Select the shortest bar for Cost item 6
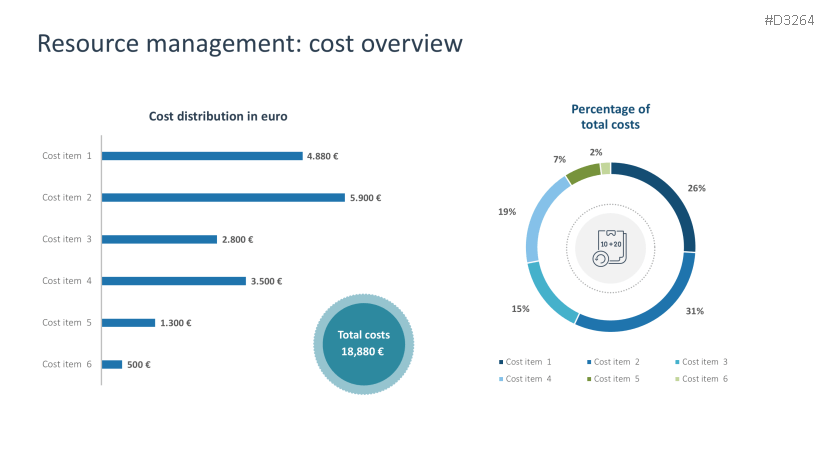 pos(112,365)
